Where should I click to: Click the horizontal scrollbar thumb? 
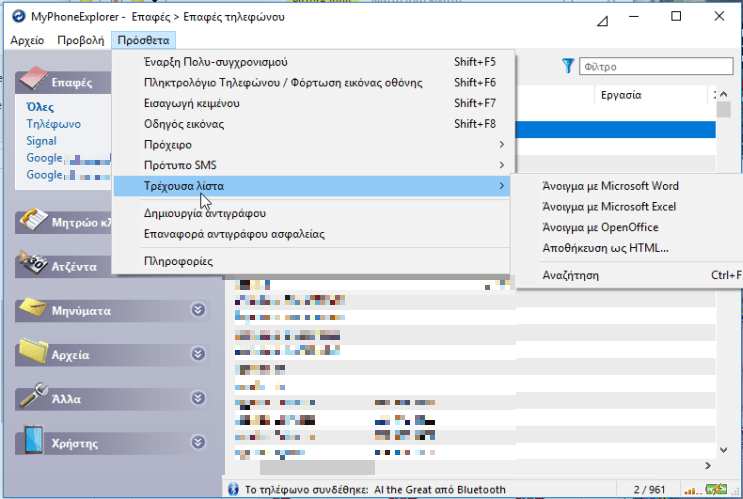(317, 467)
